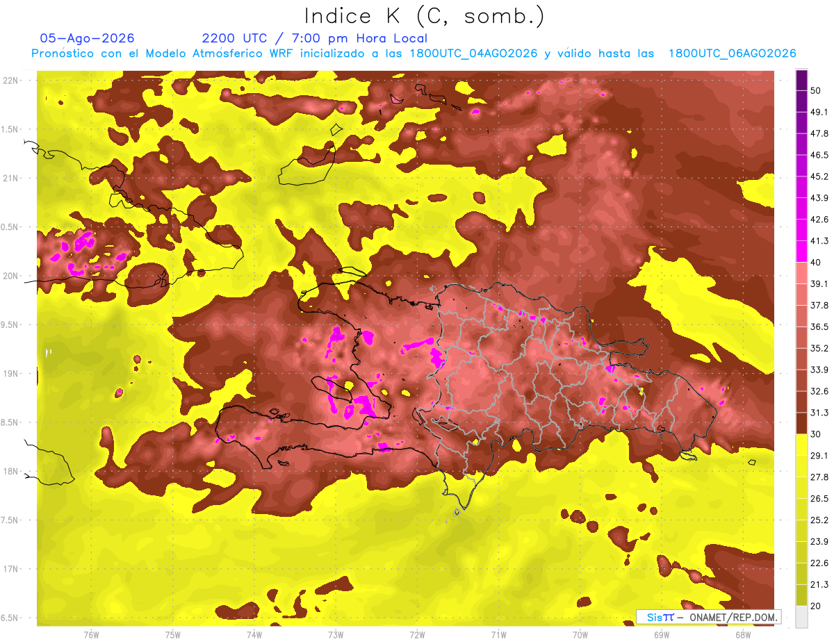Image resolution: width=834 pixels, height=644 pixels.
Task: Click the time label "2200 UTC / 7:00 pm Hora Local"
Action: pyautogui.click(x=314, y=38)
